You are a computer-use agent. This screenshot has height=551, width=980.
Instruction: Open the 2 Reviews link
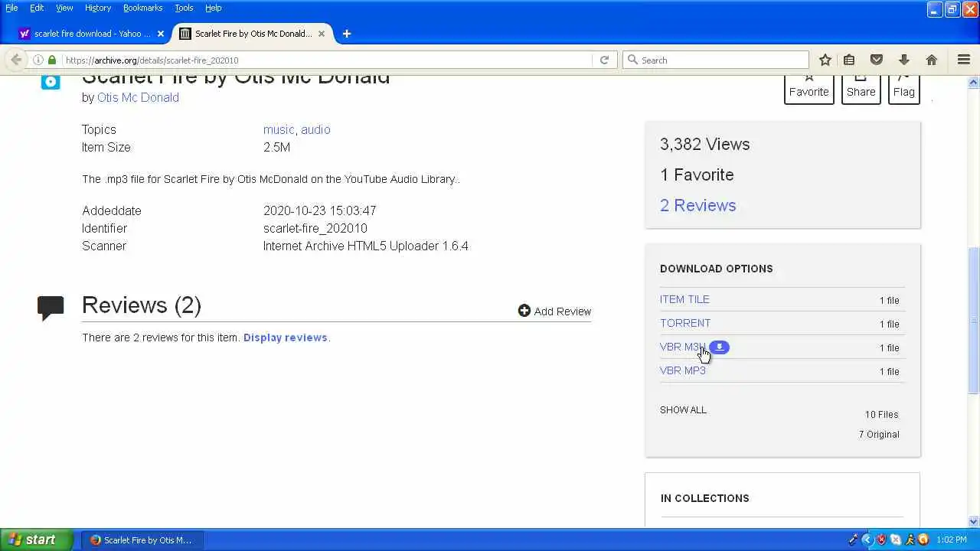click(x=697, y=205)
